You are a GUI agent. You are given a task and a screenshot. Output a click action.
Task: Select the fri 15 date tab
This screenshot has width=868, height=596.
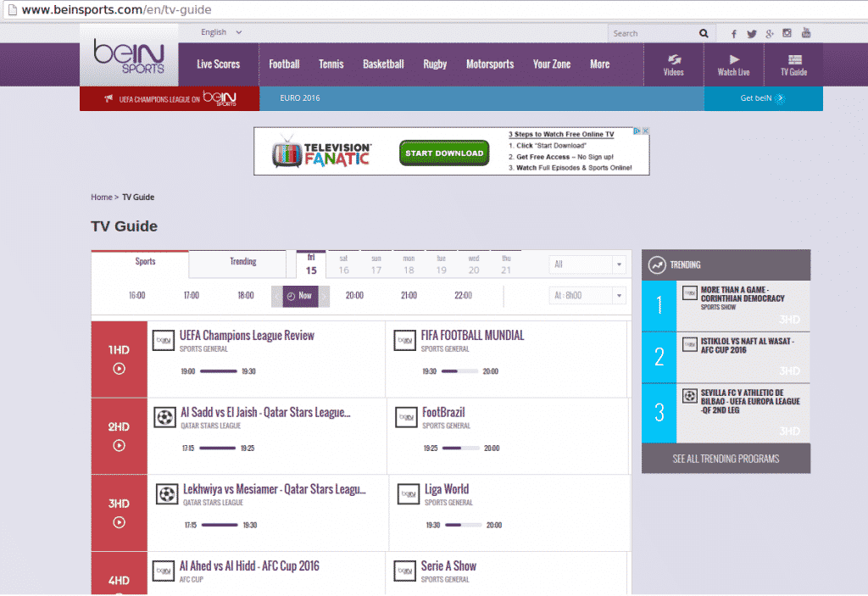tap(311, 265)
